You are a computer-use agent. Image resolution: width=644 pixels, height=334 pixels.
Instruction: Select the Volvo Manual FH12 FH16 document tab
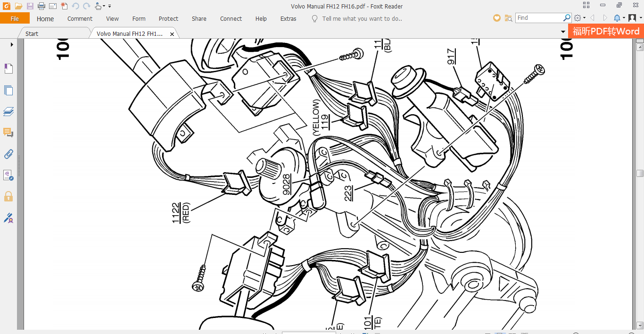click(130, 34)
